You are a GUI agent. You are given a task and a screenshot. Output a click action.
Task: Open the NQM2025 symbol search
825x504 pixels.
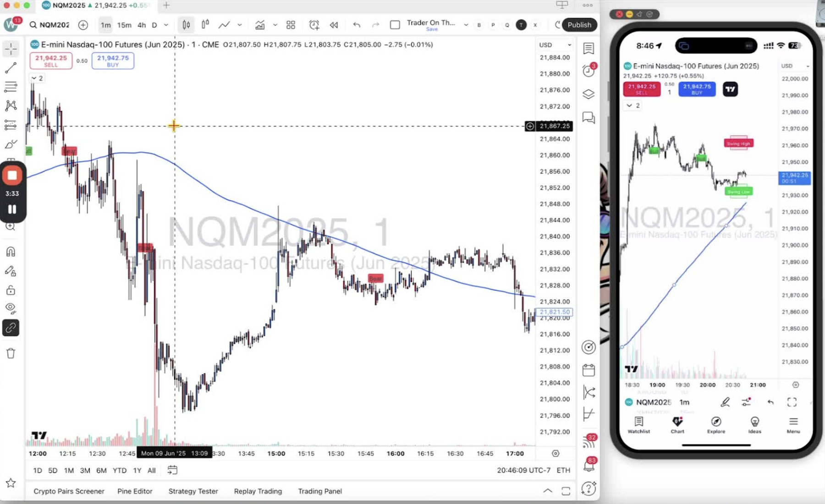[49, 25]
